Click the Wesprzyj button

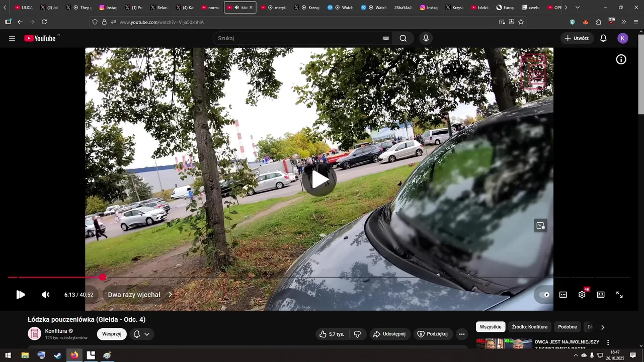(112, 334)
